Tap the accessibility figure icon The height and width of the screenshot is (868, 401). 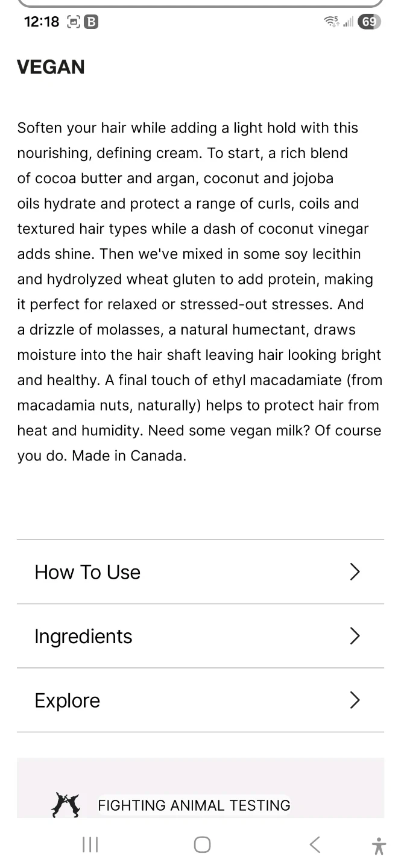tap(379, 846)
